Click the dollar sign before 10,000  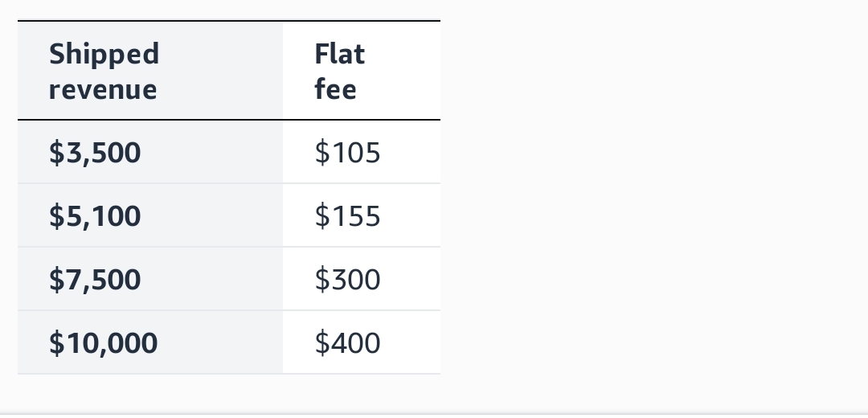pyautogui.click(x=56, y=342)
